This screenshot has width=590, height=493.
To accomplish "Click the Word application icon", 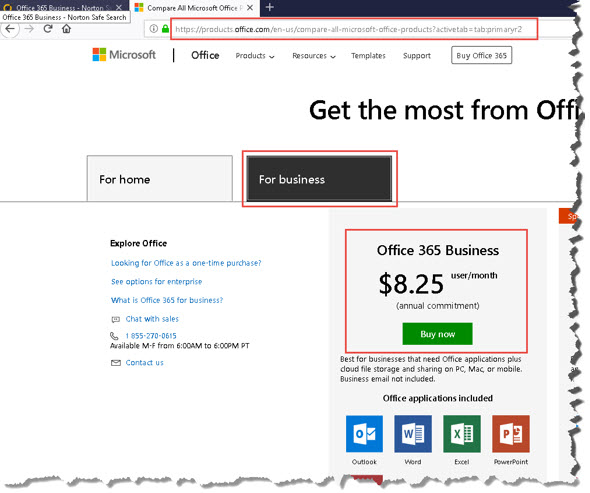I will [413, 434].
